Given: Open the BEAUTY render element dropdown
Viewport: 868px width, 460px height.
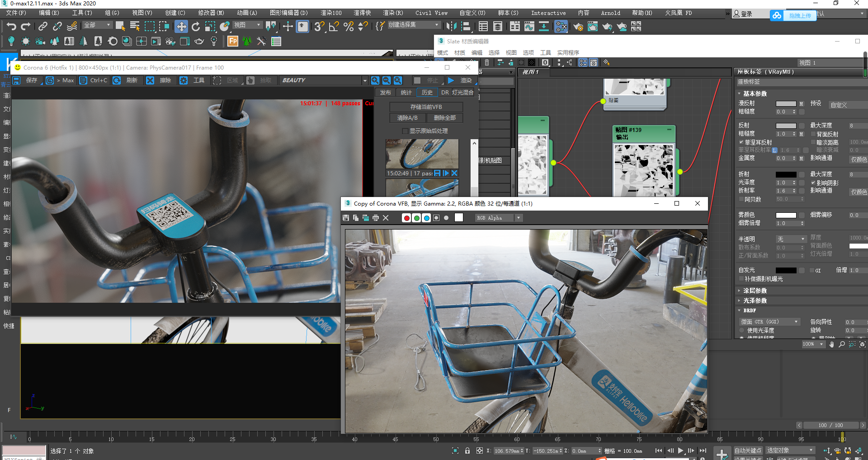Looking at the screenshot, I should 323,80.
